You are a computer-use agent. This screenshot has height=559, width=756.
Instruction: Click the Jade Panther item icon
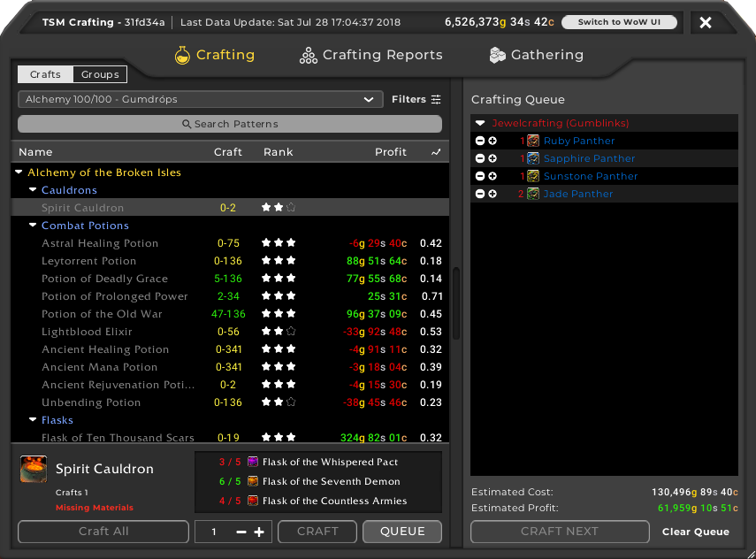(533, 194)
